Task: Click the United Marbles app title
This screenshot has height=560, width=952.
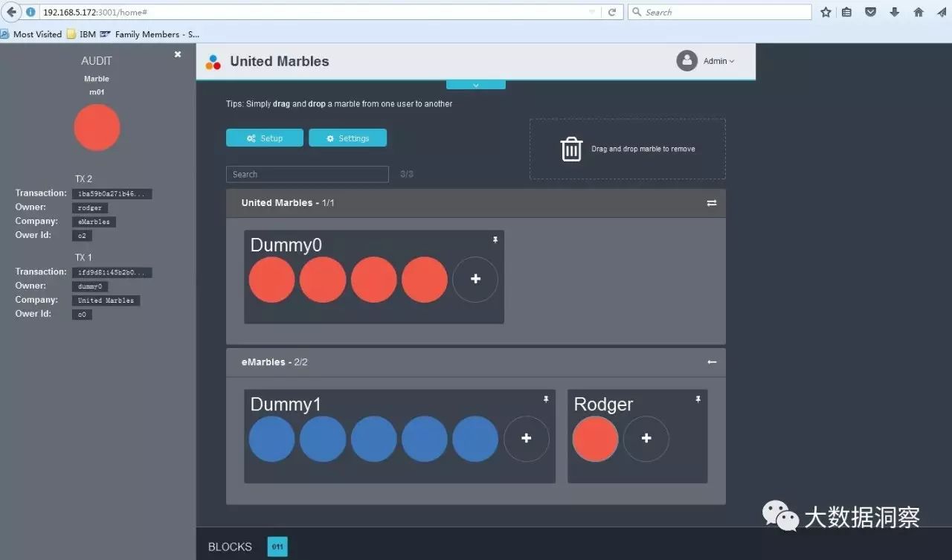Action: click(x=280, y=62)
